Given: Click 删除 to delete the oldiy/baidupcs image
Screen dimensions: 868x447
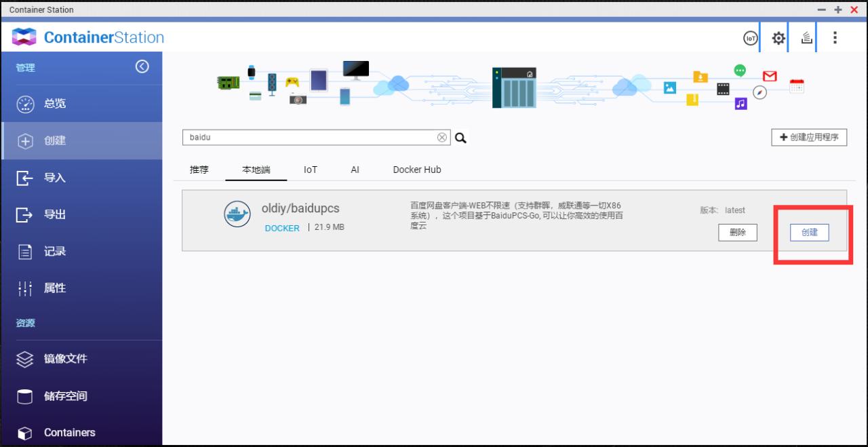Looking at the screenshot, I should (737, 232).
